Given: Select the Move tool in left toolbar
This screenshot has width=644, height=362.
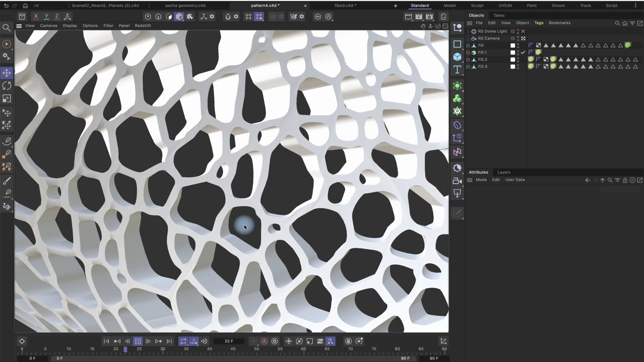Looking at the screenshot, I should click(x=7, y=73).
